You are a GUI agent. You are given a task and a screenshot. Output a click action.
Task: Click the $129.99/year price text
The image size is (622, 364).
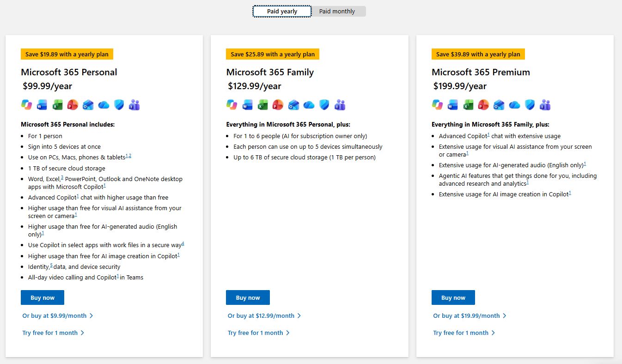tap(255, 86)
